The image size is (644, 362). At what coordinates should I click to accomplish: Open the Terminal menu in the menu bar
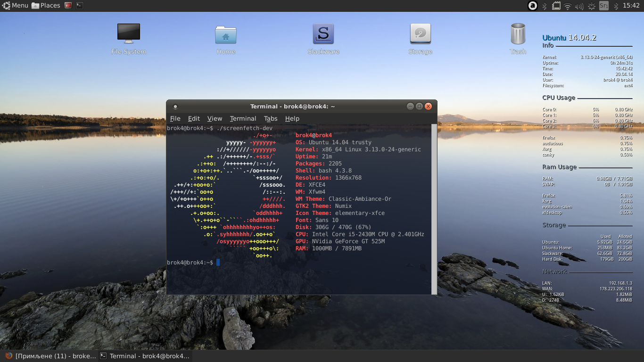click(243, 118)
